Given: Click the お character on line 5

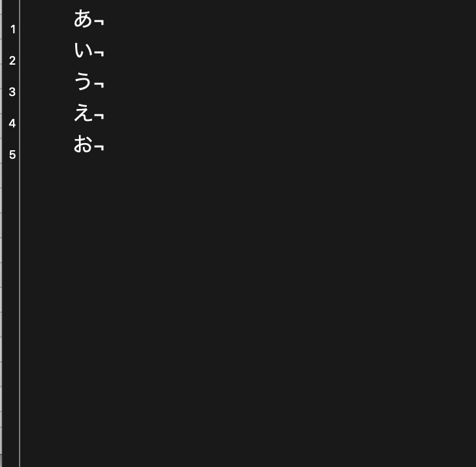Looking at the screenshot, I should (x=83, y=144).
